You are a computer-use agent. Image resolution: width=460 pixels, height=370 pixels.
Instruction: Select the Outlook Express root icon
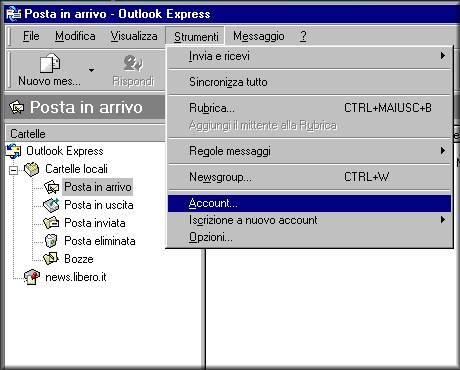(x=14, y=151)
